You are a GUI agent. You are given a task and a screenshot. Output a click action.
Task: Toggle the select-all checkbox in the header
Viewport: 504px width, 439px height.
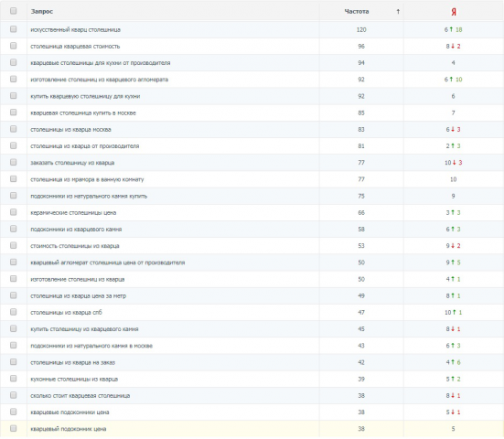click(x=13, y=11)
